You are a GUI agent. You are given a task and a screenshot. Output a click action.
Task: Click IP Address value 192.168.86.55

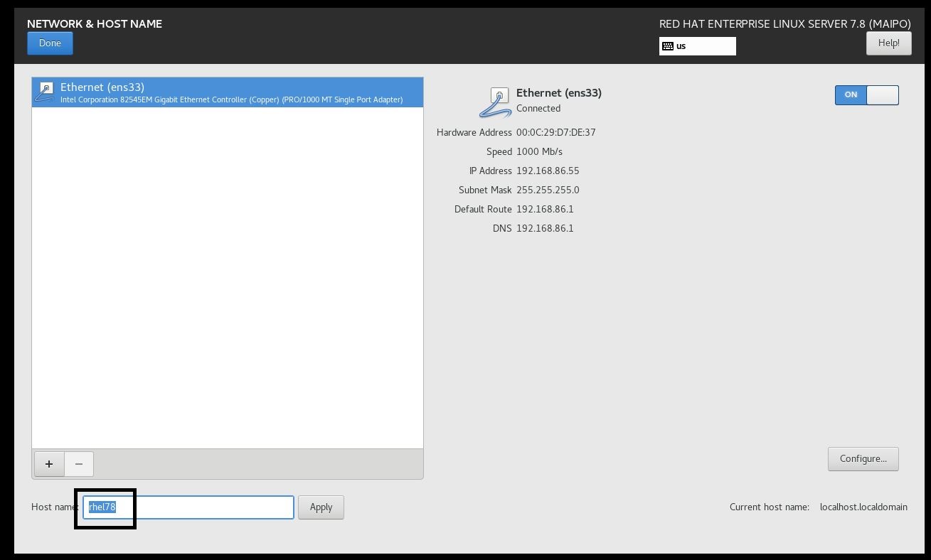tap(548, 171)
